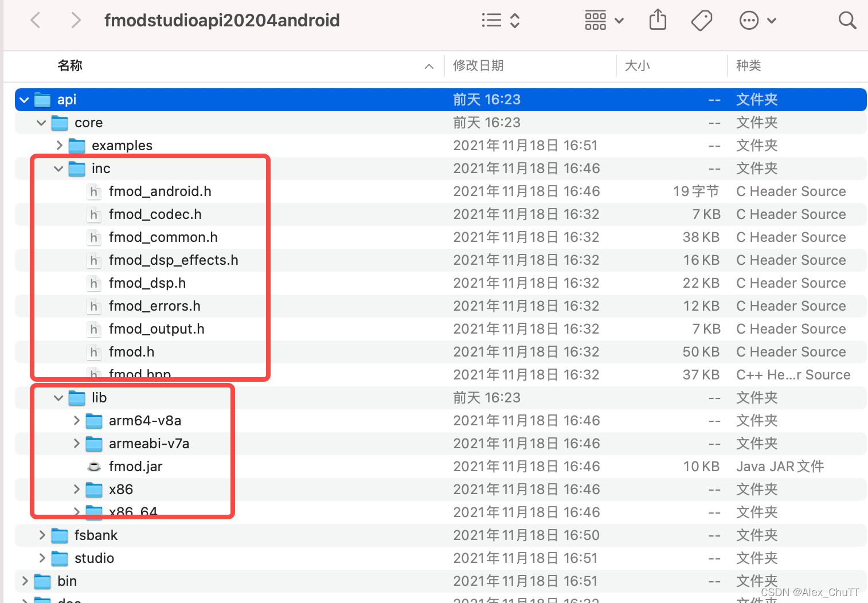The width and height of the screenshot is (868, 603).
Task: Click the examples folder icon
Action: [77, 146]
